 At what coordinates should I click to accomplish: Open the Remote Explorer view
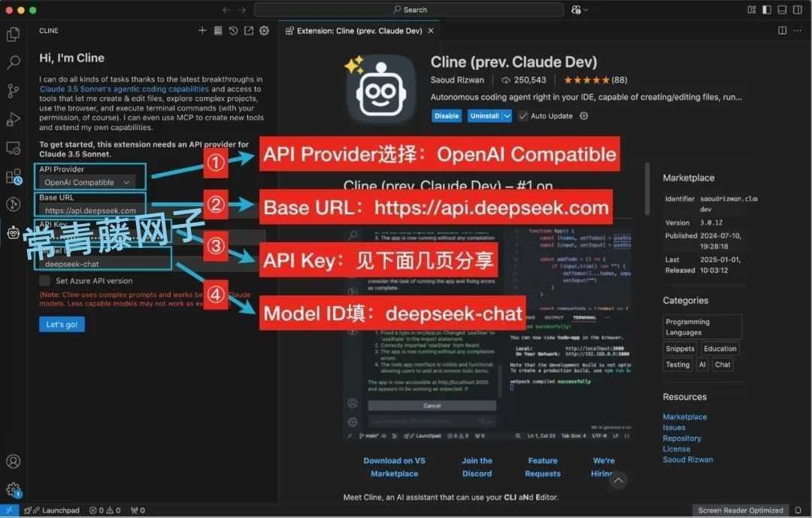coord(14,148)
